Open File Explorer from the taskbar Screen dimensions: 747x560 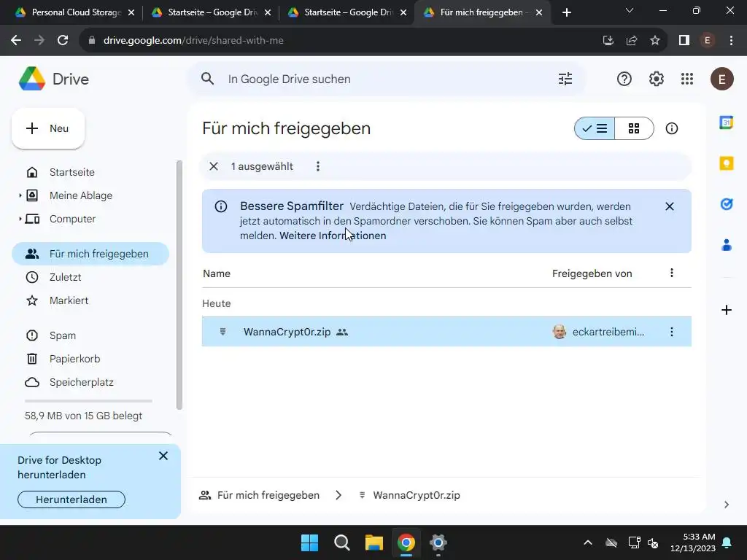374,542
